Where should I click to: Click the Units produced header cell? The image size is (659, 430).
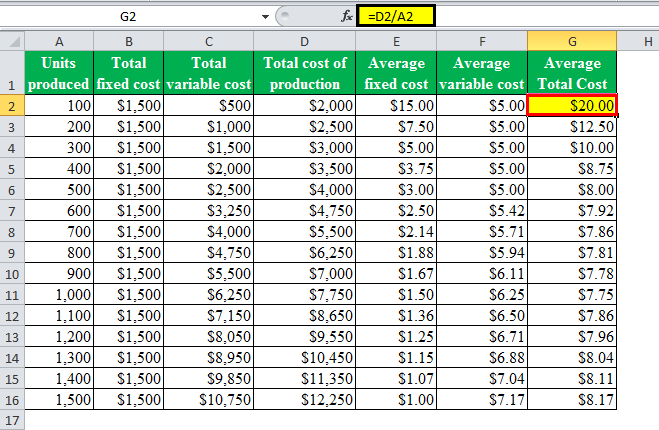coord(59,73)
